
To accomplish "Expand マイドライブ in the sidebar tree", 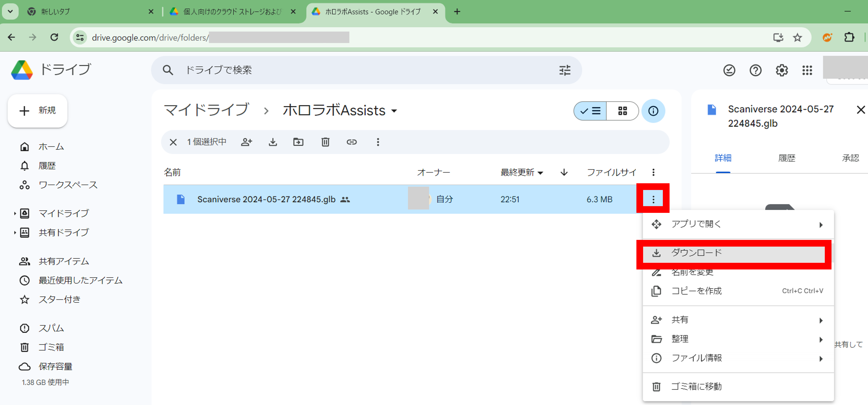I will 15,213.
